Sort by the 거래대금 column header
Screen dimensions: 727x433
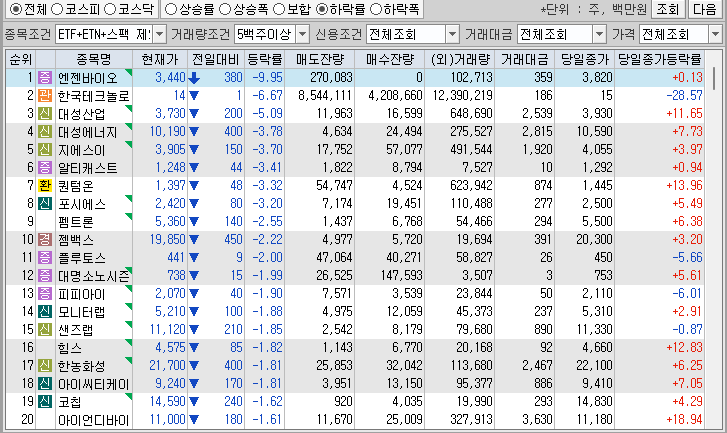tap(524, 59)
